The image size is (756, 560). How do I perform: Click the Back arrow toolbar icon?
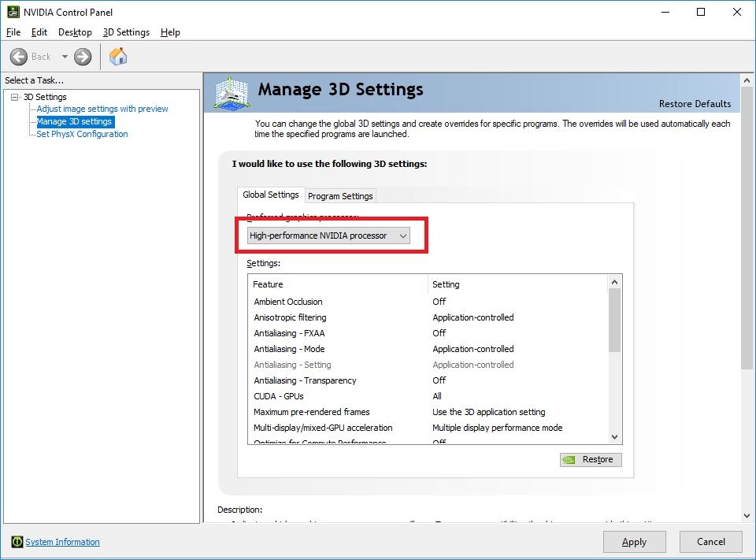point(19,57)
